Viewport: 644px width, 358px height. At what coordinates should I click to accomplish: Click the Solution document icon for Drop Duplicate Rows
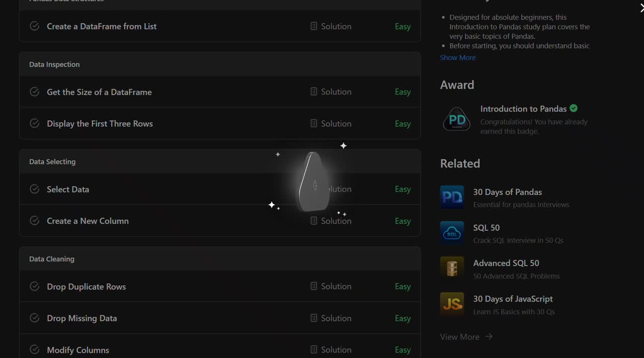(x=314, y=286)
